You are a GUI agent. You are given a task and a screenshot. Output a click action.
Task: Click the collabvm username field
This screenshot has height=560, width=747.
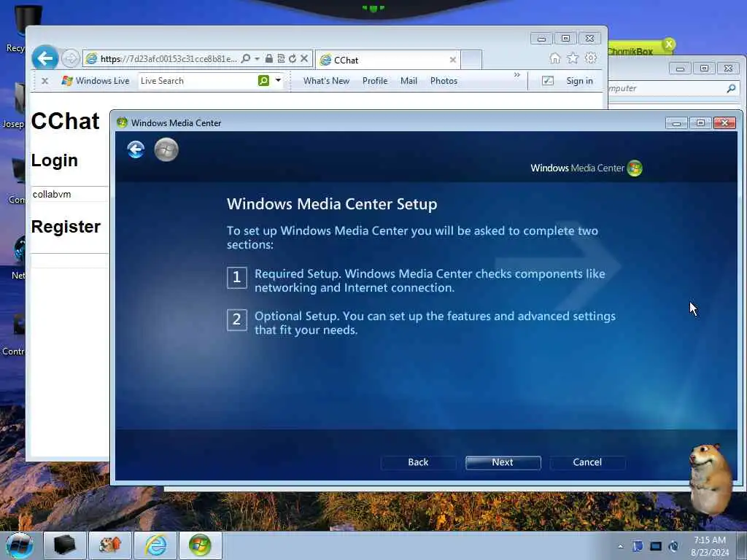69,194
